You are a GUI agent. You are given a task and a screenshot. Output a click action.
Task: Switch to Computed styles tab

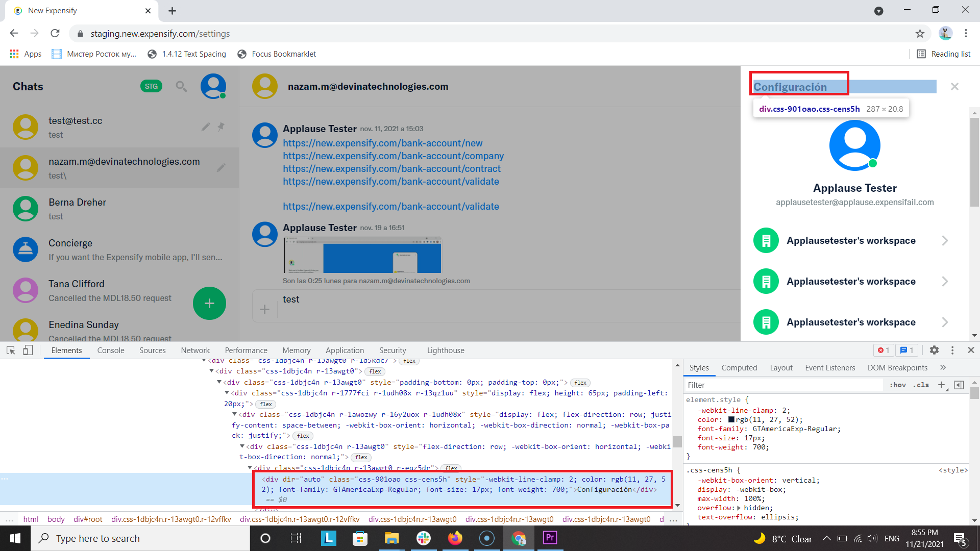(x=739, y=367)
